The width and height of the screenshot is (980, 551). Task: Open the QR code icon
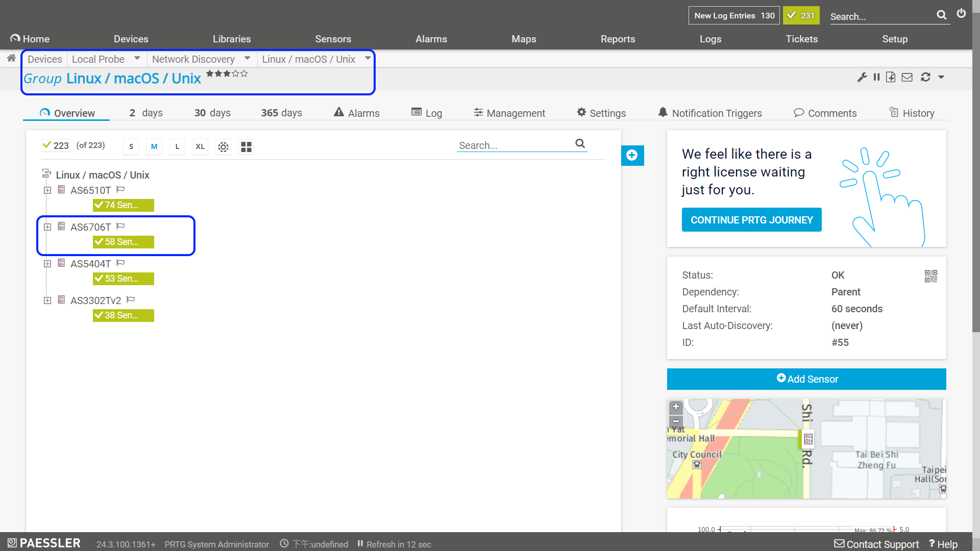point(930,276)
